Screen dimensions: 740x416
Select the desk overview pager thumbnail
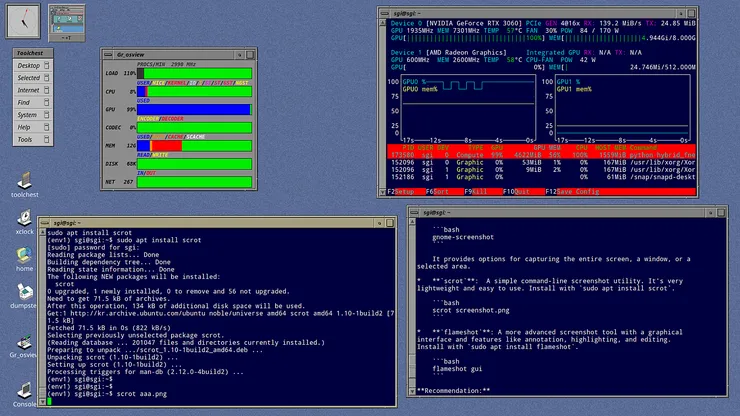click(x=67, y=23)
